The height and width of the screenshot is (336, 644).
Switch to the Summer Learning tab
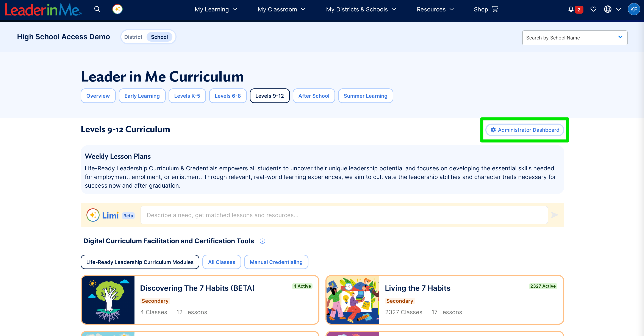(366, 96)
